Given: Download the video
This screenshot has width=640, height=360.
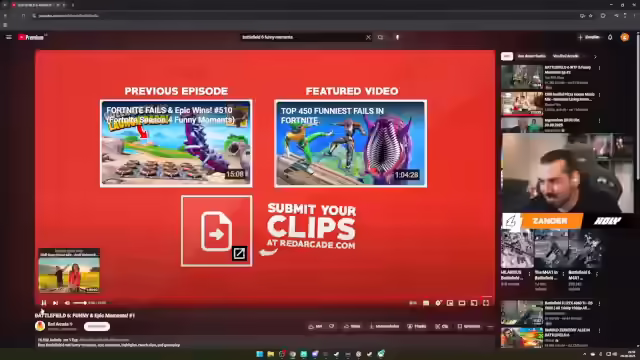Looking at the screenshot, I should click(x=384, y=326).
